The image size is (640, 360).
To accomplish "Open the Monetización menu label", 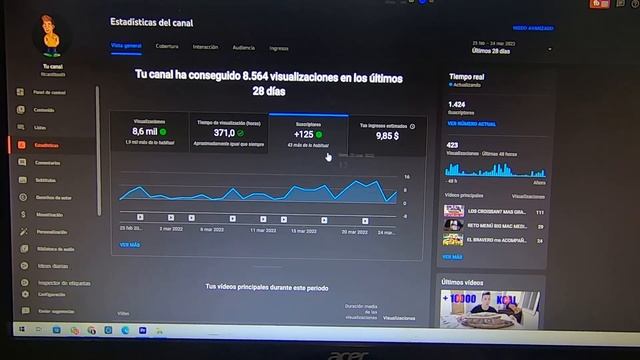I will click(50, 215).
